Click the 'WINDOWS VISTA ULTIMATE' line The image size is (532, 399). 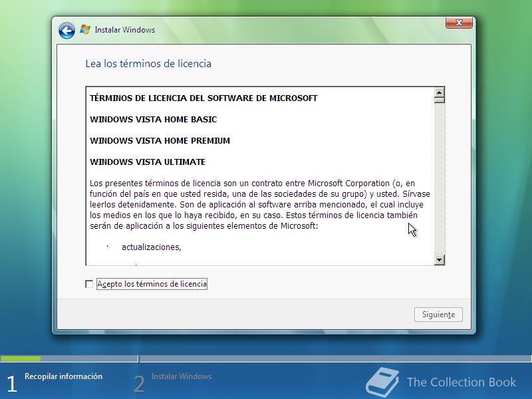[148, 162]
